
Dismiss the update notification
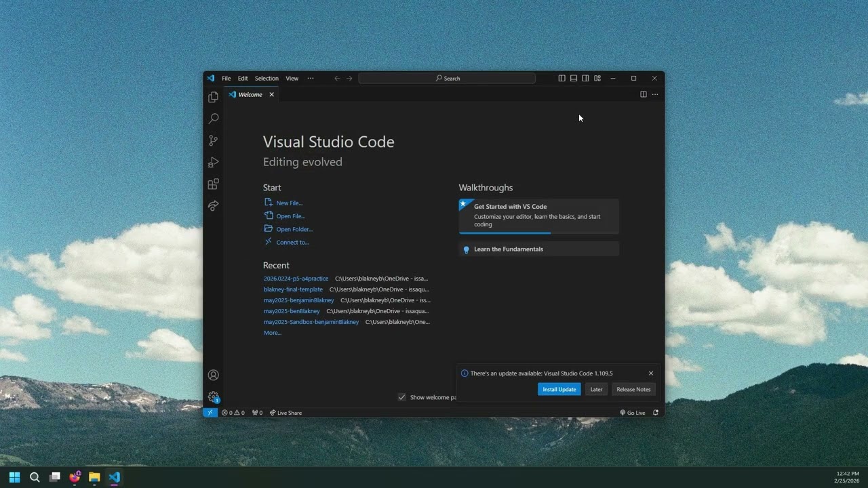tap(651, 373)
